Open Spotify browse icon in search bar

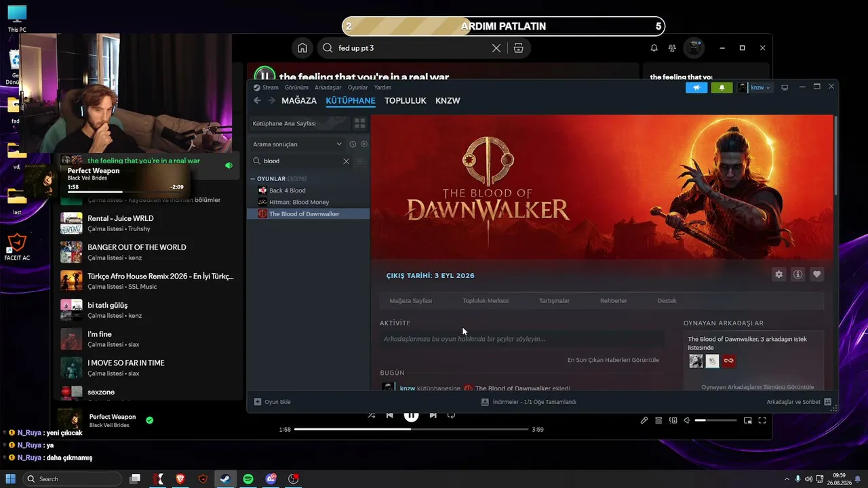(518, 48)
